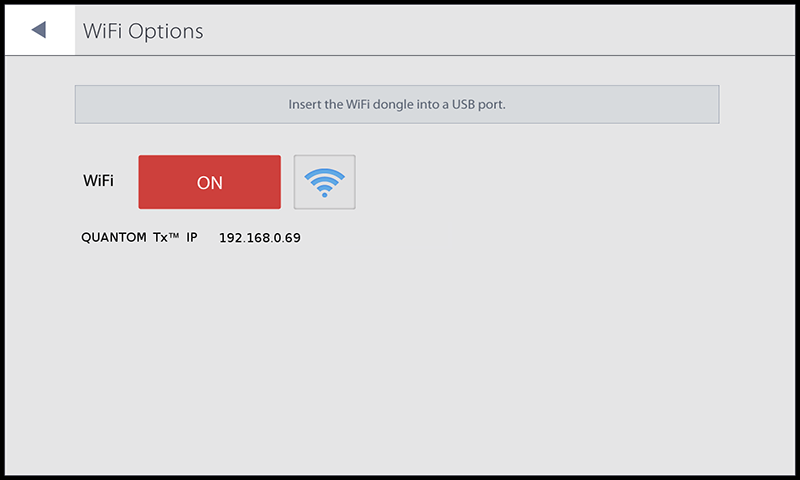Disable WiFi using the ON toggle
Image resolution: width=800 pixels, height=480 pixels.
coord(209,182)
